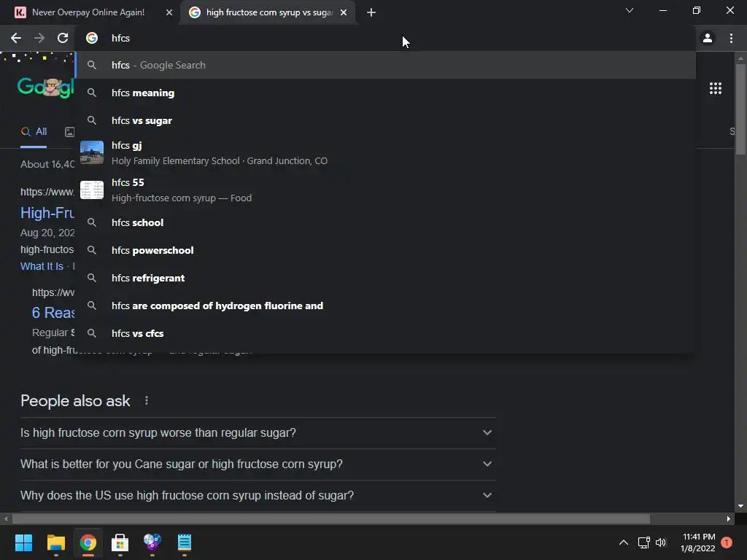The height and width of the screenshot is (560, 747).
Task: Open the colorful orb app in taskbar
Action: 152,542
